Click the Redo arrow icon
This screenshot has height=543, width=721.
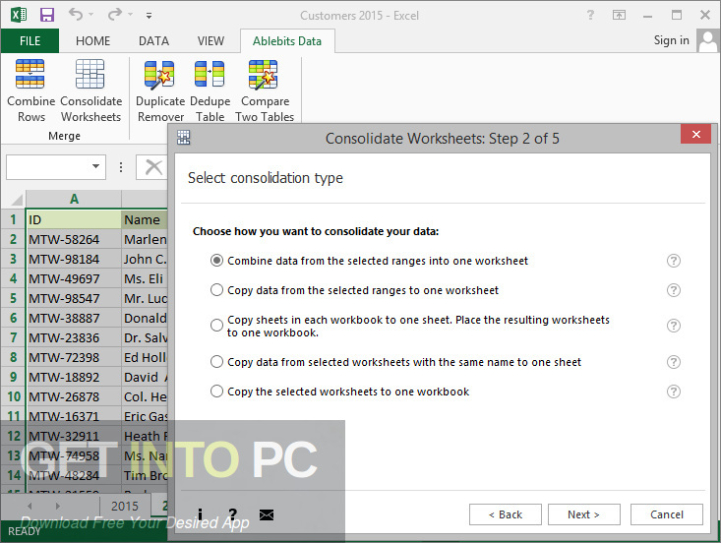coord(114,15)
